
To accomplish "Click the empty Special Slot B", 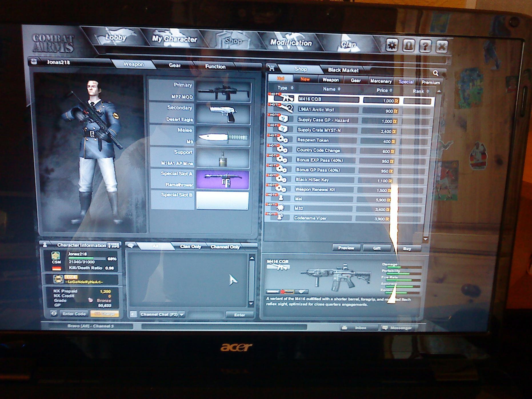I will [222, 201].
